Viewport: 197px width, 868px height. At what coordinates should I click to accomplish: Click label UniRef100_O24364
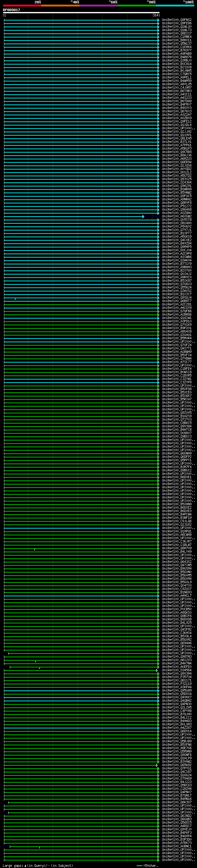click(177, 182)
